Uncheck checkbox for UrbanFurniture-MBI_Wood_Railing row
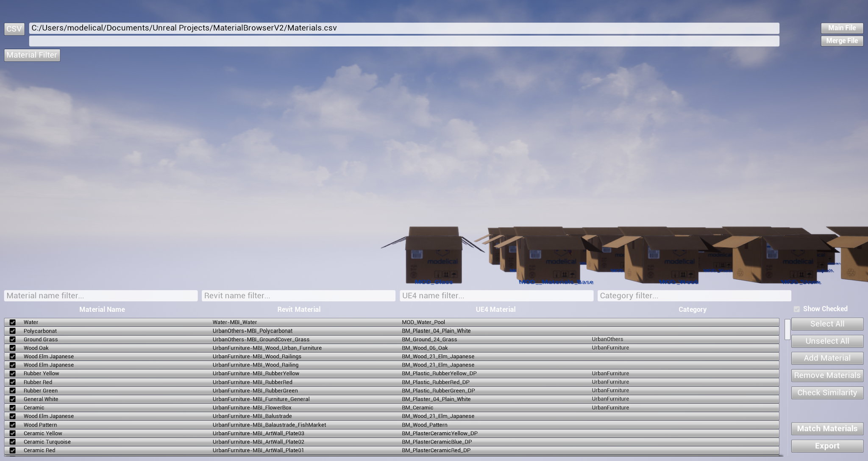The height and width of the screenshot is (461, 868). (x=13, y=365)
